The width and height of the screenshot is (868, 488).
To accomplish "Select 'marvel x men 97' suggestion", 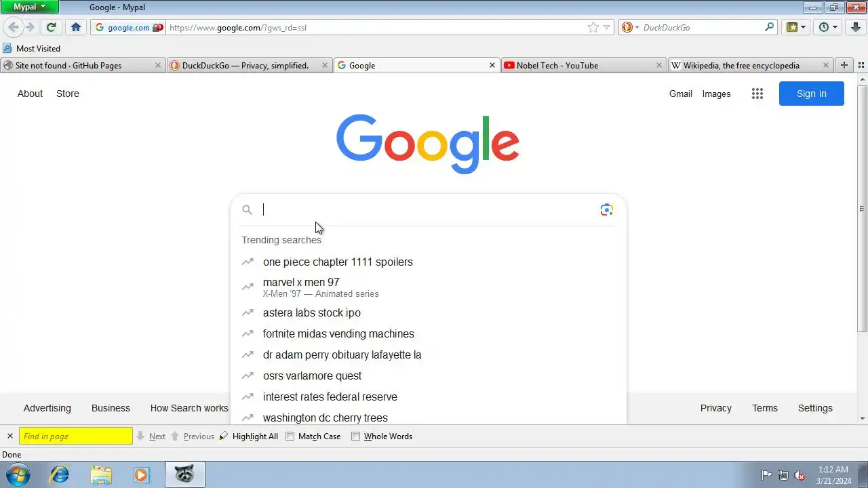I will coord(428,287).
